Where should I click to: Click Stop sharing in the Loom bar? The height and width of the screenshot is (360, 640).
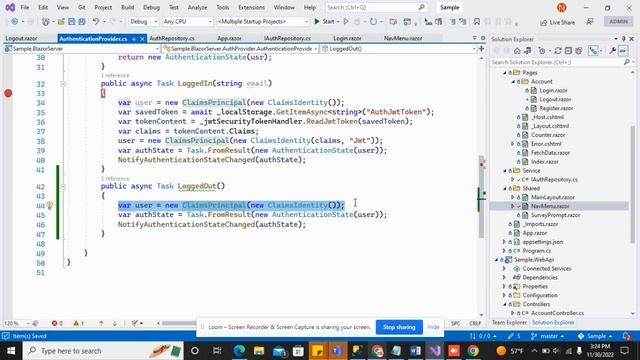[x=399, y=327]
